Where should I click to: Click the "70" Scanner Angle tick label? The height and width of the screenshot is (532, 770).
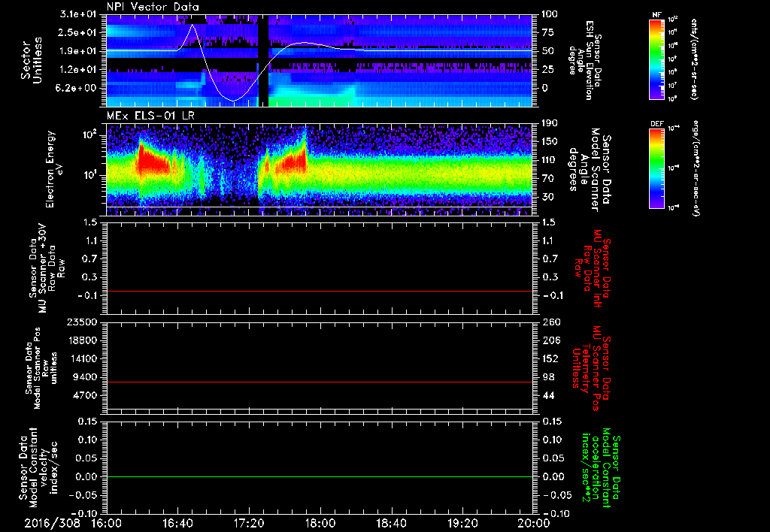(547, 178)
